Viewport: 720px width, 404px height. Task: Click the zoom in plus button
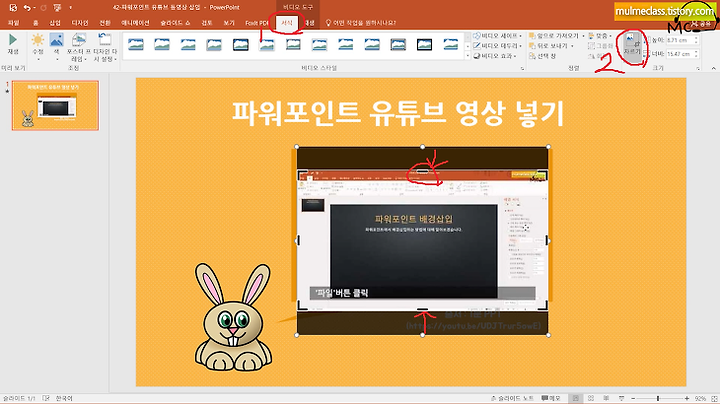click(687, 398)
